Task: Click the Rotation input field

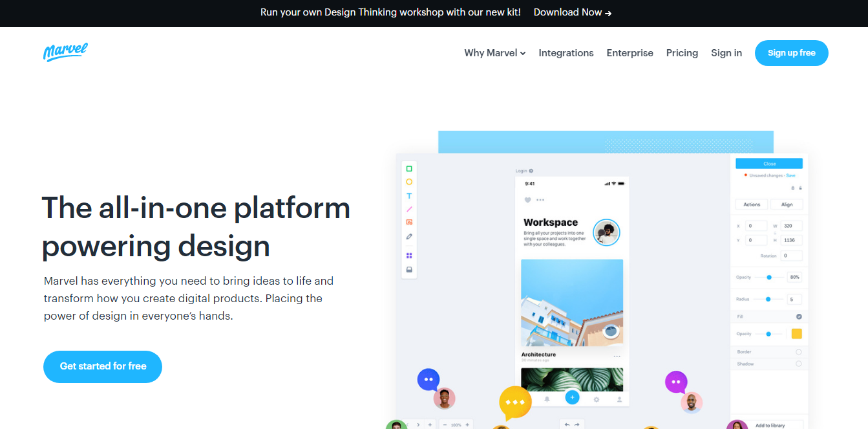Action: [x=792, y=256]
